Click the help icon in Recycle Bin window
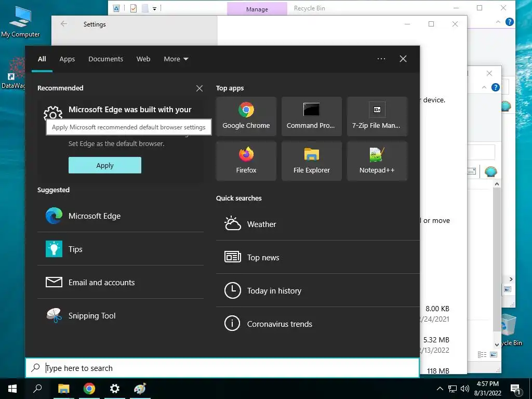Viewport: 532px width, 399px height. (509, 22)
